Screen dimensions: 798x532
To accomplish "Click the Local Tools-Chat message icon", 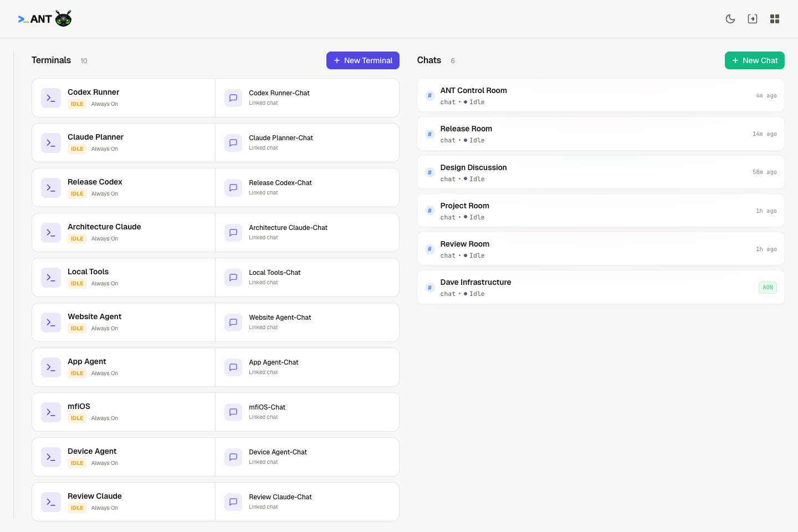I will [x=233, y=277].
